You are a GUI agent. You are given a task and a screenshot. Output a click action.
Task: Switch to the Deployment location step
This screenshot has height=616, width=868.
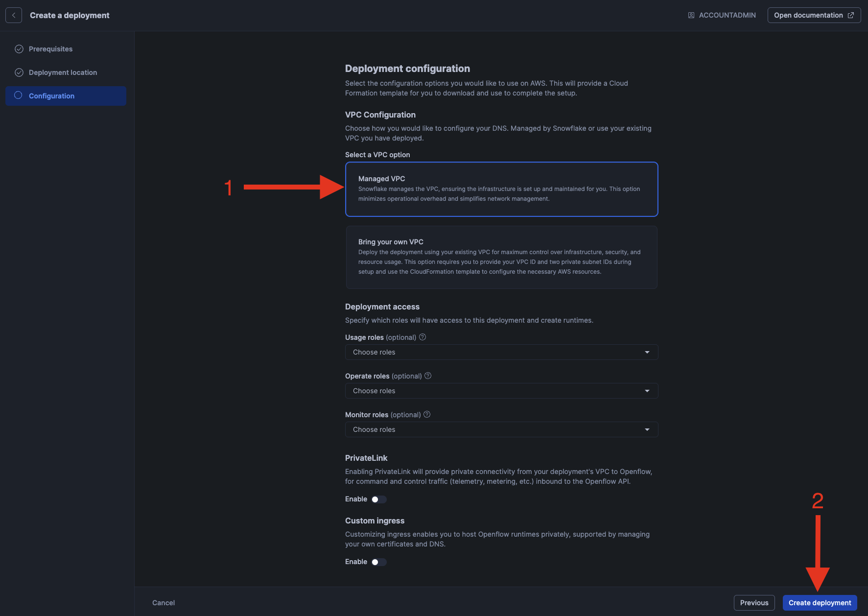tap(63, 72)
